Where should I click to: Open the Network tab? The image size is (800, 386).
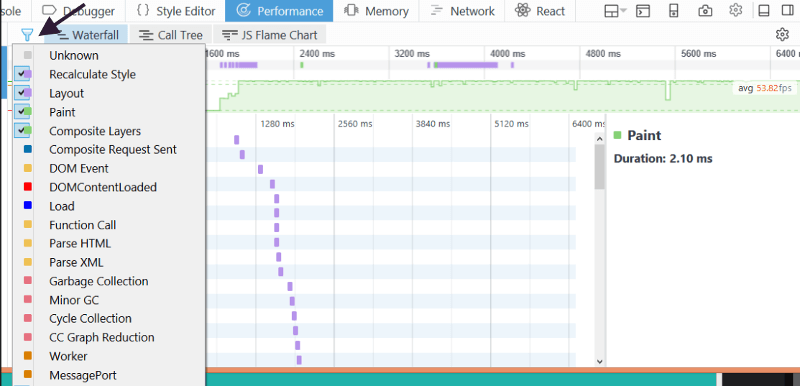pyautogui.click(x=462, y=11)
